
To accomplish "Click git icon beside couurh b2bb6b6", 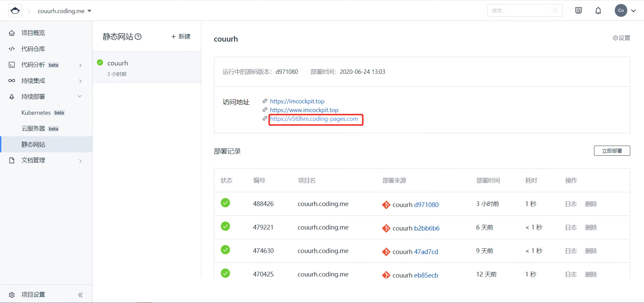I will click(386, 228).
